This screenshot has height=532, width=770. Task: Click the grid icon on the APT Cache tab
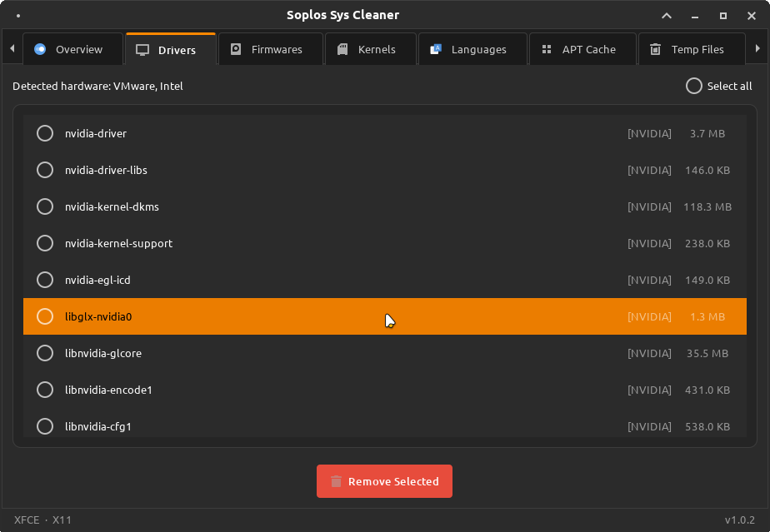point(547,49)
